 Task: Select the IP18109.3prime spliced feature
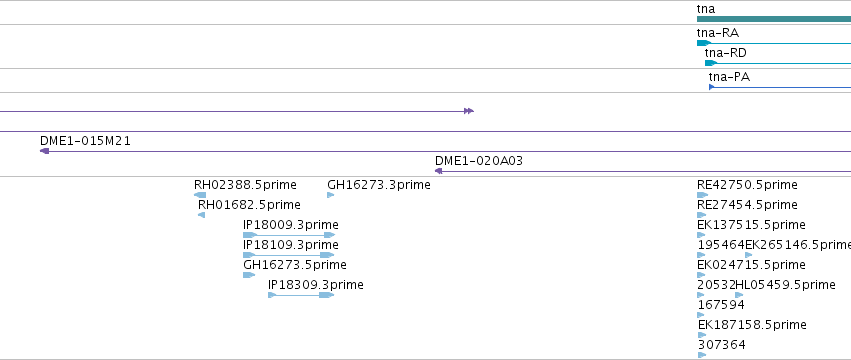pos(289,255)
